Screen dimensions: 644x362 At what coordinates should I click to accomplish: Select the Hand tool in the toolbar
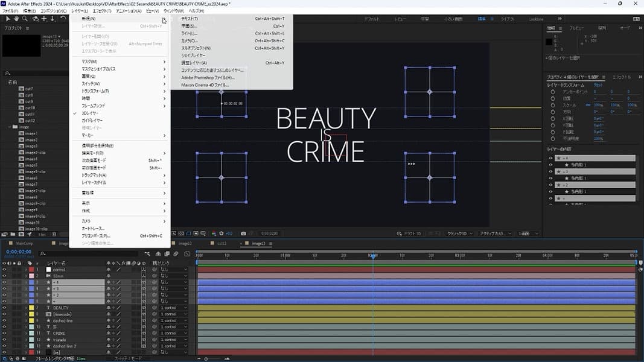point(16,19)
